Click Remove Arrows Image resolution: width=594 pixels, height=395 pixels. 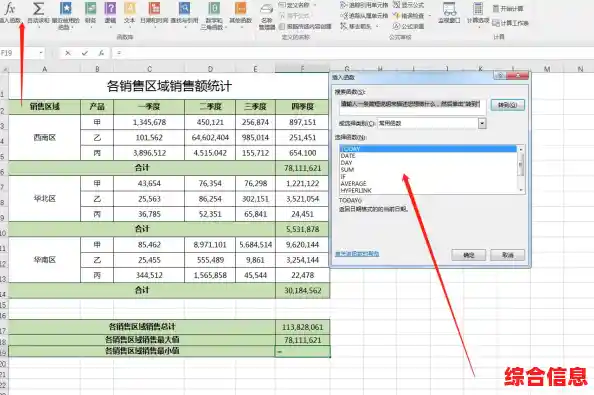coord(356,26)
